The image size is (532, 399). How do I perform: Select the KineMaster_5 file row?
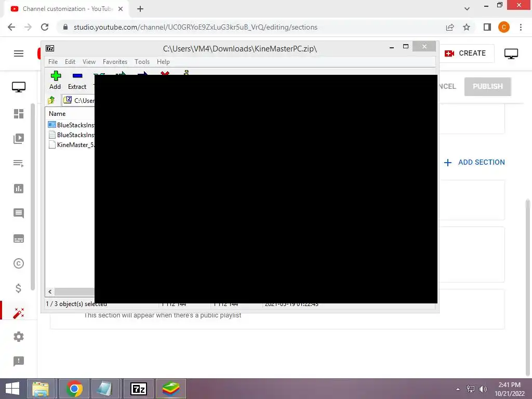click(71, 144)
